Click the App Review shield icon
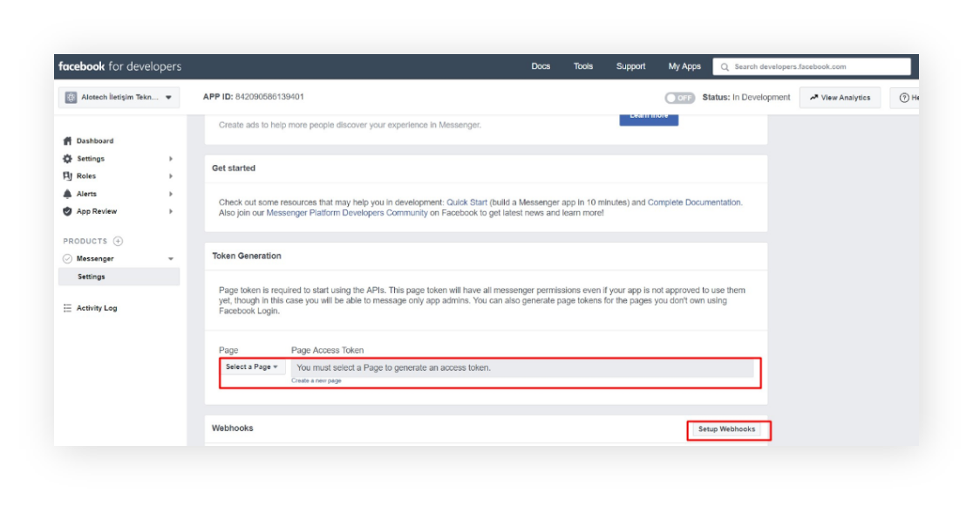The height and width of the screenshot is (507, 980). tap(67, 211)
